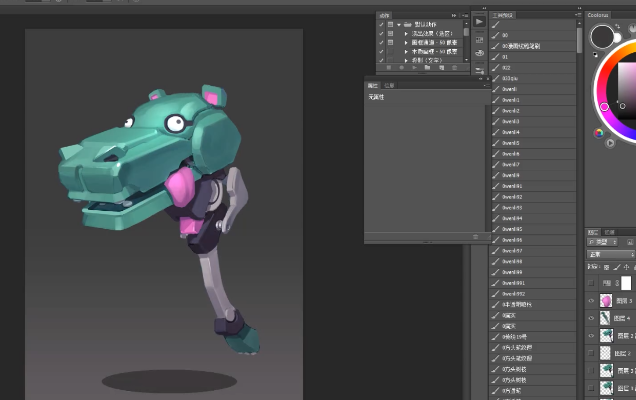Screen dimensions: 636x400
Task: Open the Coolorus panel tab
Action: coord(598,15)
